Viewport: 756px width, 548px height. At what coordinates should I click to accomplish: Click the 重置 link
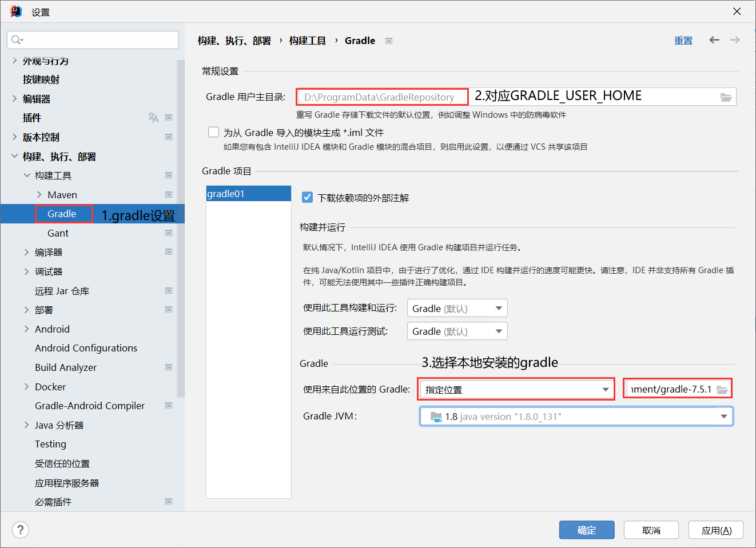pyautogui.click(x=683, y=41)
